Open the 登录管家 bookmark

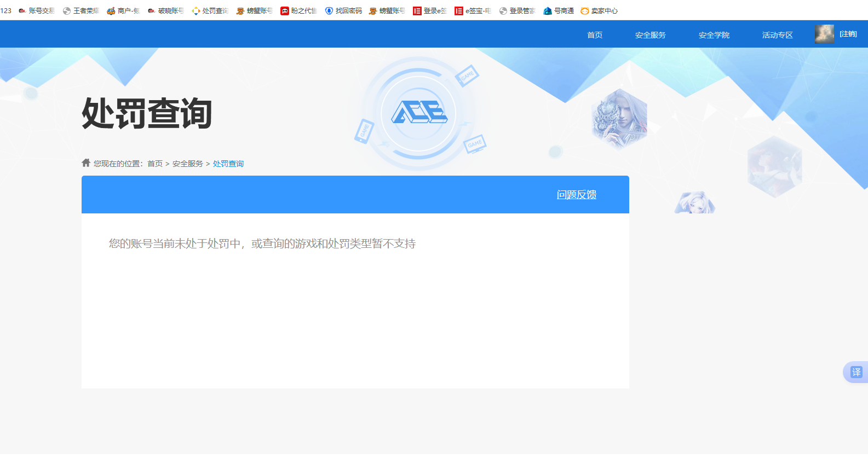tap(517, 11)
